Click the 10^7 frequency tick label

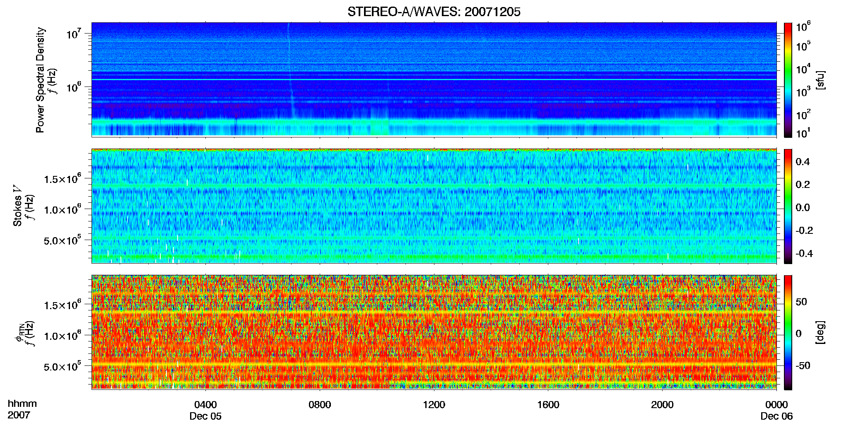[75, 33]
